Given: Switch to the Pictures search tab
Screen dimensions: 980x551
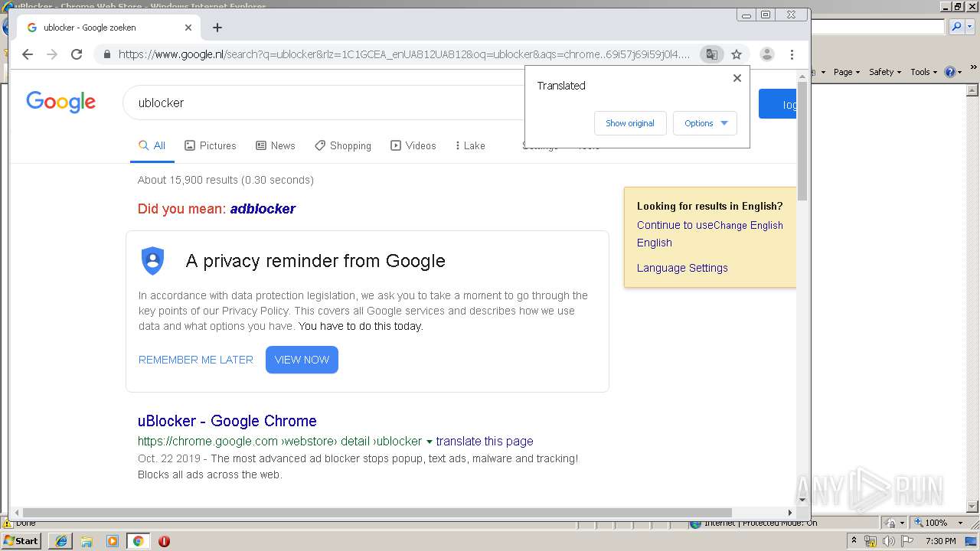Looking at the screenshot, I should click(x=211, y=145).
